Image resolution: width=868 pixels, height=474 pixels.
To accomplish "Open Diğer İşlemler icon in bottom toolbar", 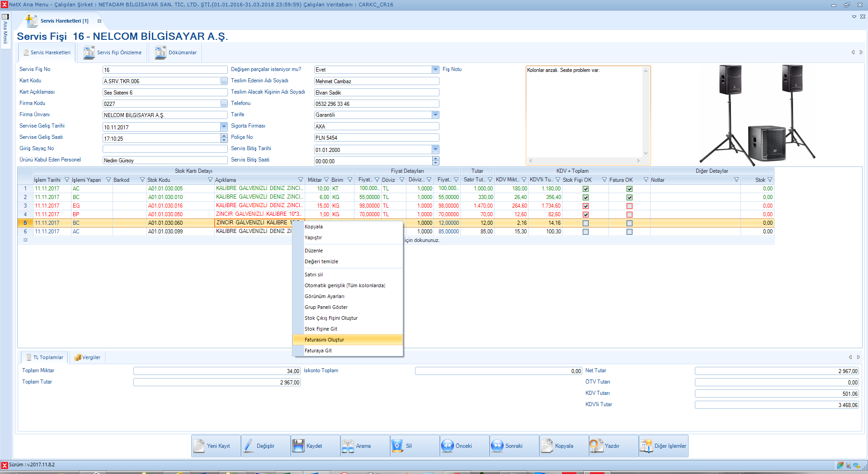I will (x=646, y=446).
